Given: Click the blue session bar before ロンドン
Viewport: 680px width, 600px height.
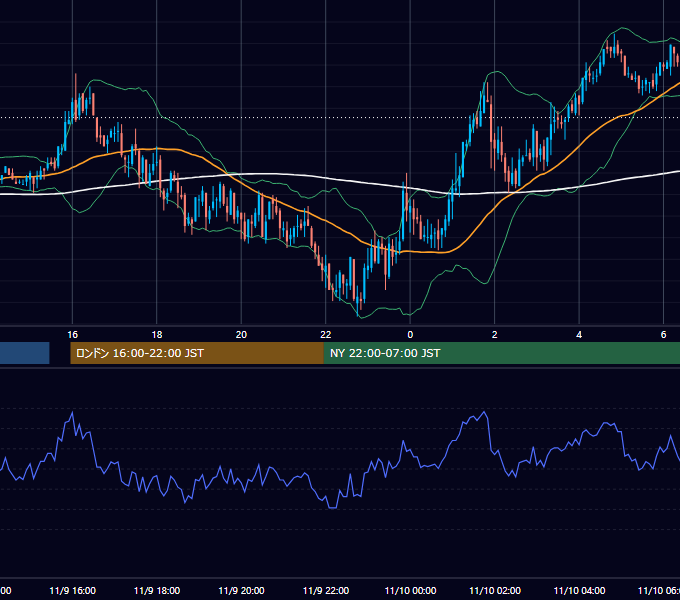Looking at the screenshot, I should [25, 353].
